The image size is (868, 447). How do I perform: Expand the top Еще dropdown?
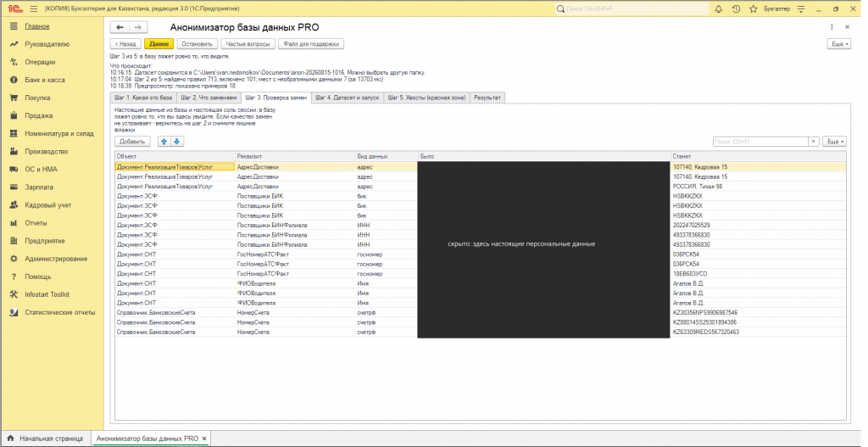(838, 44)
